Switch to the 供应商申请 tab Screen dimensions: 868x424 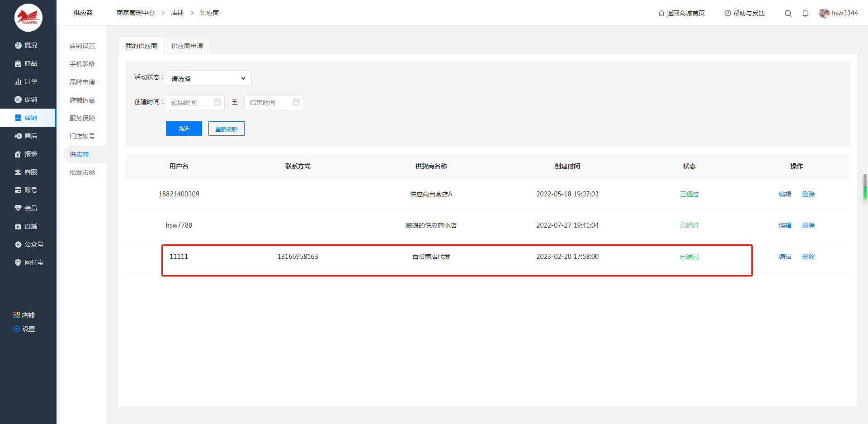click(187, 46)
